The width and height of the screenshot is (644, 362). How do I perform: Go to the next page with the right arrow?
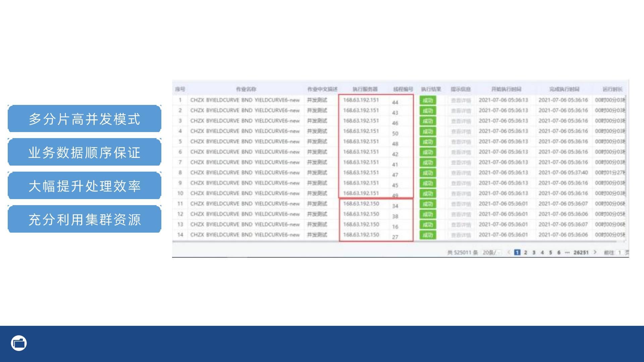click(595, 252)
